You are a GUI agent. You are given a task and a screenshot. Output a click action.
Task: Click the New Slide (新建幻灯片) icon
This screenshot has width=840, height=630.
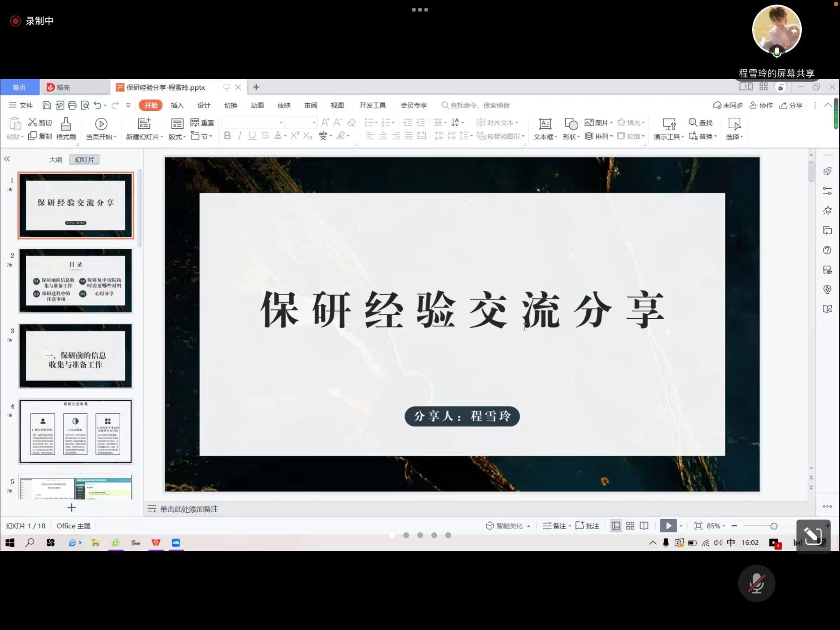pos(144,124)
